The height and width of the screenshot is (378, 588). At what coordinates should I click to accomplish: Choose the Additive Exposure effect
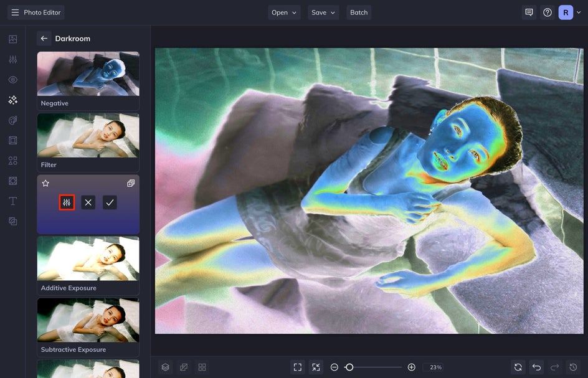88,265
